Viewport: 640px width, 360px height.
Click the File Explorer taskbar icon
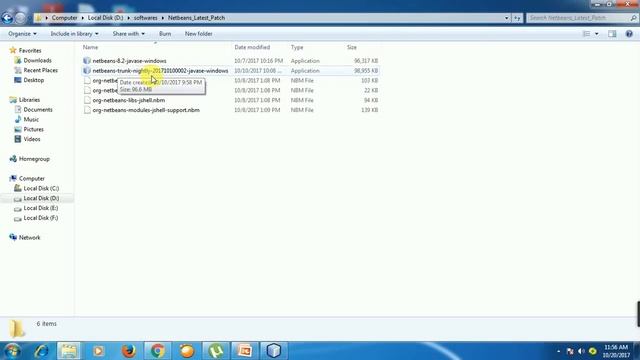pos(69,351)
